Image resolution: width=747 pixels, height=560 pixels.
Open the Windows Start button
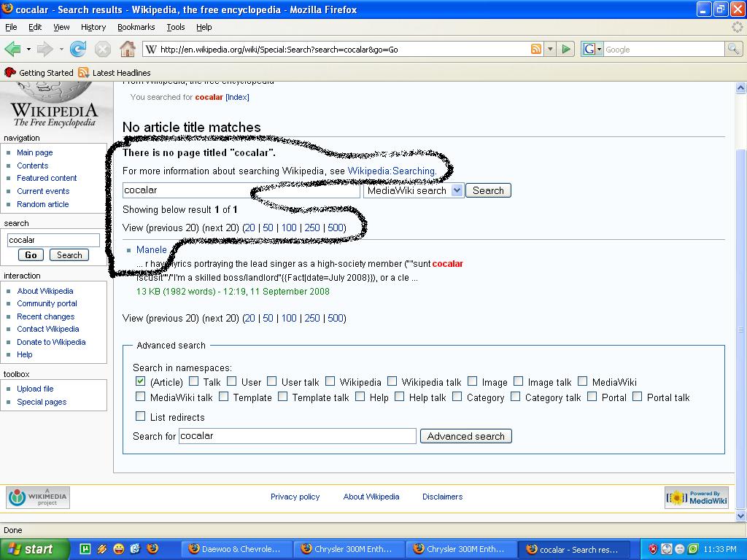pos(34,550)
